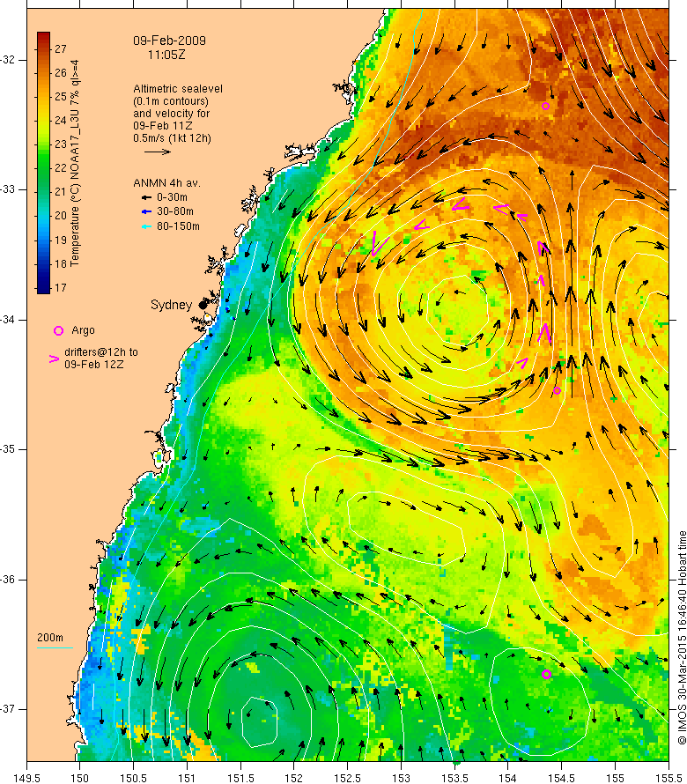
Task: Click the 200m depth label
Action: coord(50,638)
